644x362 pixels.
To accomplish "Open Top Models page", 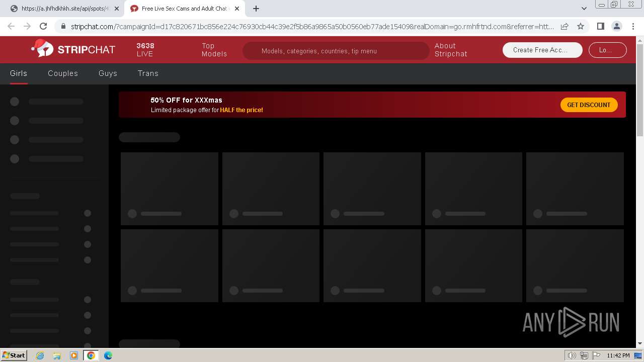I will (214, 50).
